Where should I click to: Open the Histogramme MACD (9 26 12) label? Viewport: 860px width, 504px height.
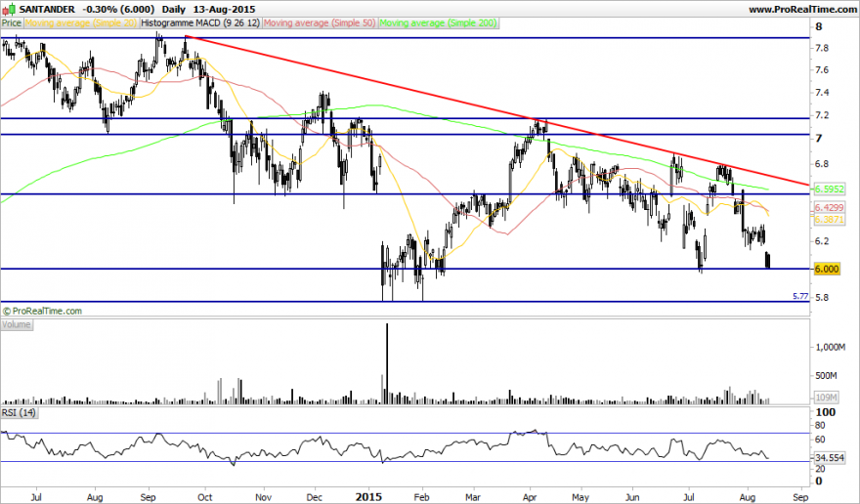[199, 23]
